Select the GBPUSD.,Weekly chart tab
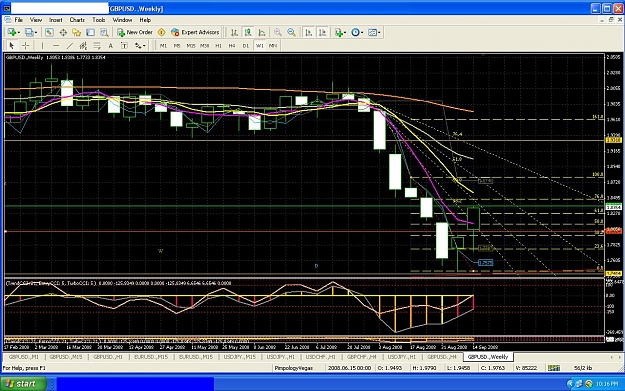 (x=488, y=357)
